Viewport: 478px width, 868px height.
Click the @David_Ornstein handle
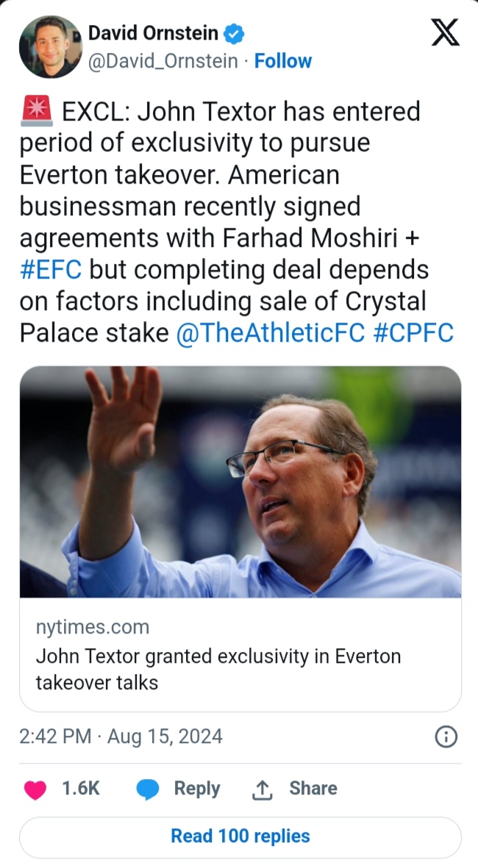[163, 61]
